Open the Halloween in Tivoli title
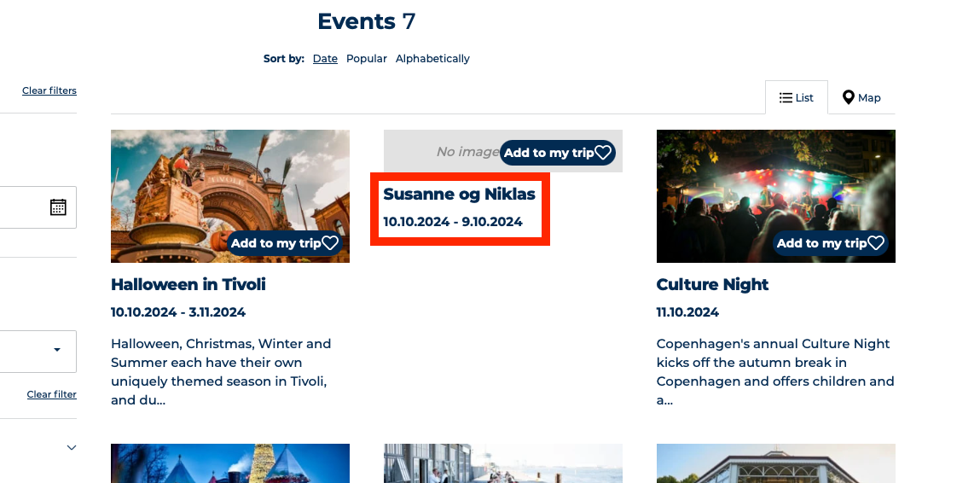The width and height of the screenshot is (980, 483). click(188, 285)
